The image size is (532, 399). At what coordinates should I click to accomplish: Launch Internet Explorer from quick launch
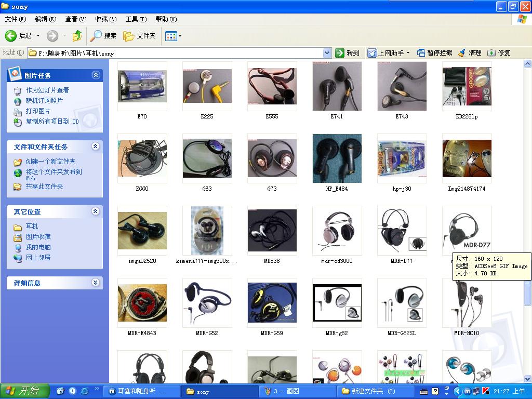click(x=84, y=391)
